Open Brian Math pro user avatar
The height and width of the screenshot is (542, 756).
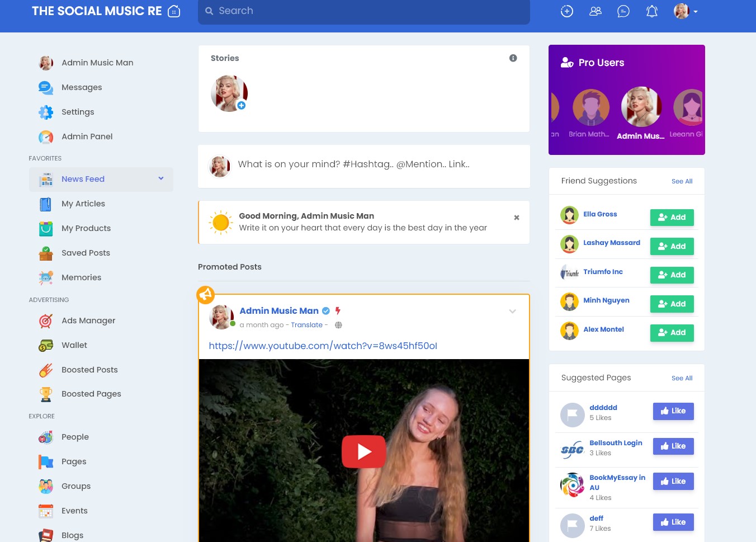coord(591,107)
